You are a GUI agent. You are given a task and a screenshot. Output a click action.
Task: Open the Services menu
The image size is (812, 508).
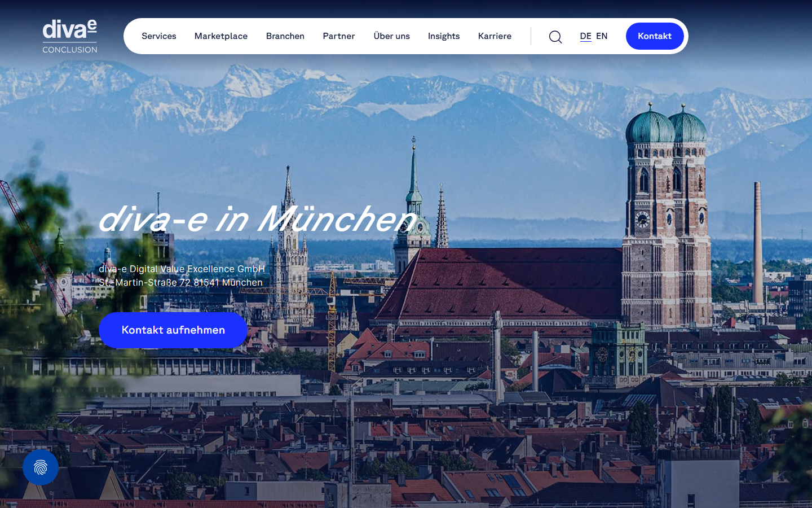[159, 36]
